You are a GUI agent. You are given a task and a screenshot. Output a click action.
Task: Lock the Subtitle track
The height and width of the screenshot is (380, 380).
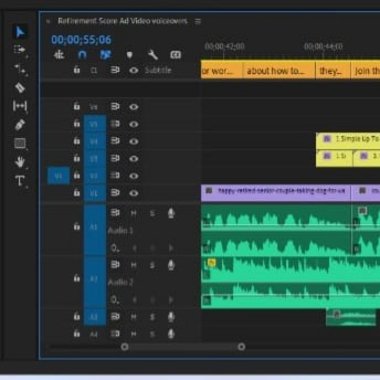77,70
